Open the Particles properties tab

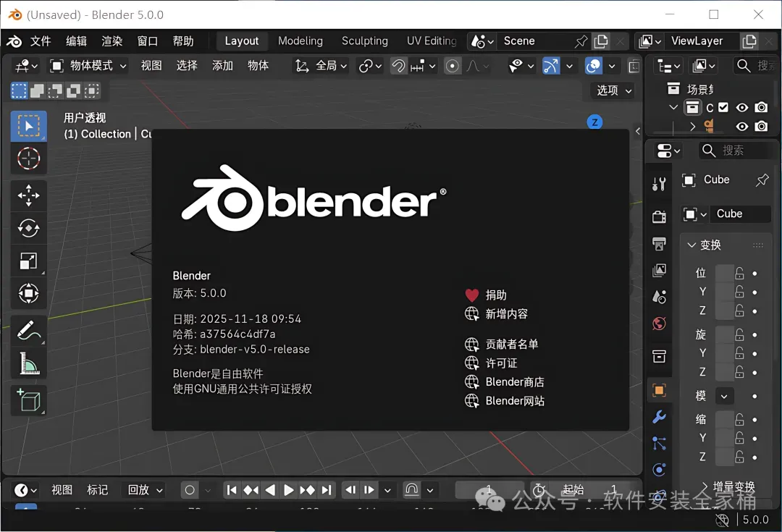(659, 443)
